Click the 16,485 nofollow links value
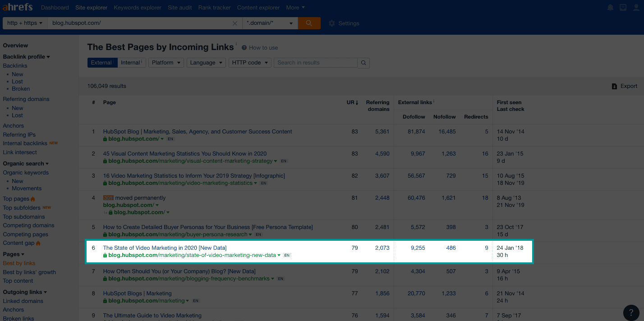Image resolution: width=644 pixels, height=321 pixels. click(447, 132)
